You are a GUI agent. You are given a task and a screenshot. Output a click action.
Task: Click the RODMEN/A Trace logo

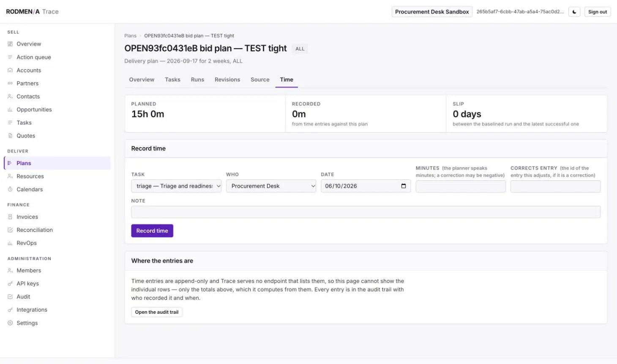(x=32, y=11)
